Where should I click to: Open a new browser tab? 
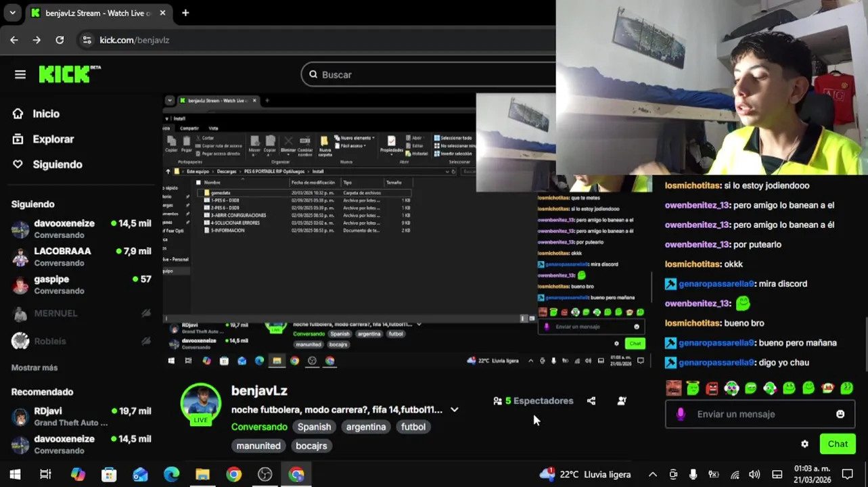tap(185, 13)
